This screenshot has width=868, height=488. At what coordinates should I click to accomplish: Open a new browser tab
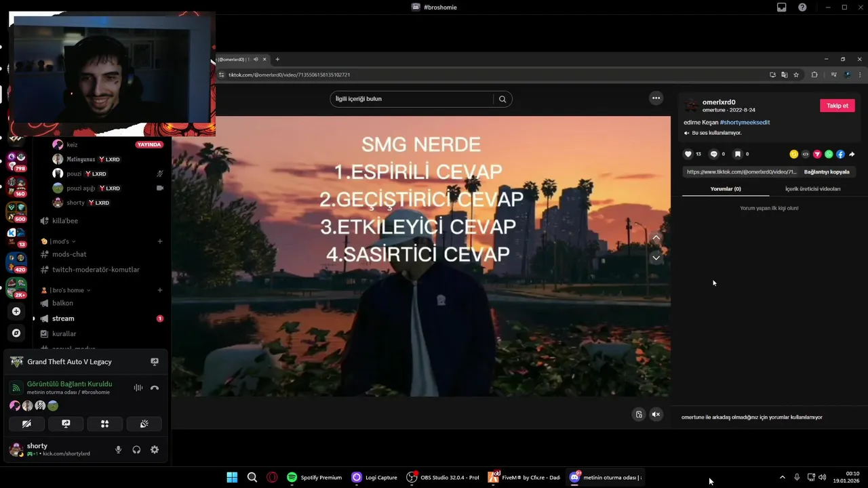[x=277, y=59]
